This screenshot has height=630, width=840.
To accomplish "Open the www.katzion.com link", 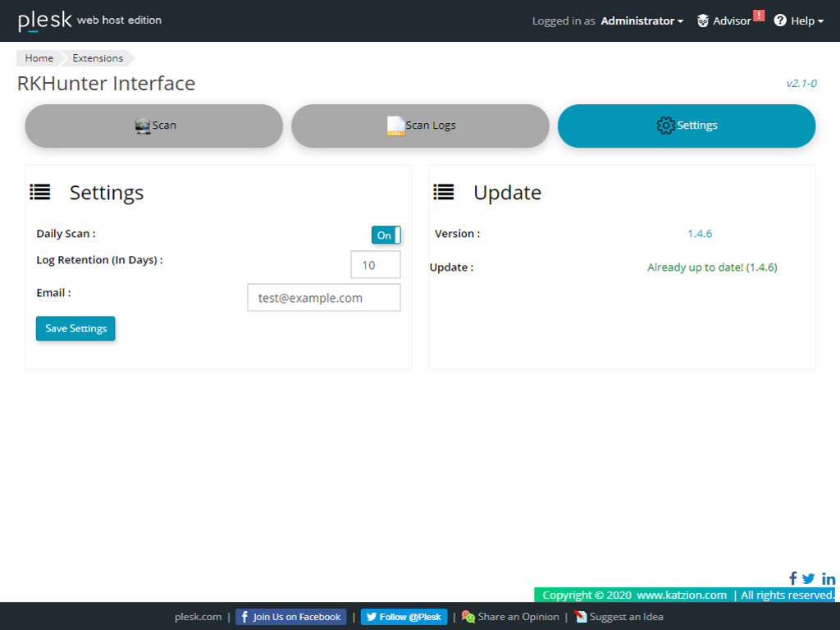I will pos(682,596).
